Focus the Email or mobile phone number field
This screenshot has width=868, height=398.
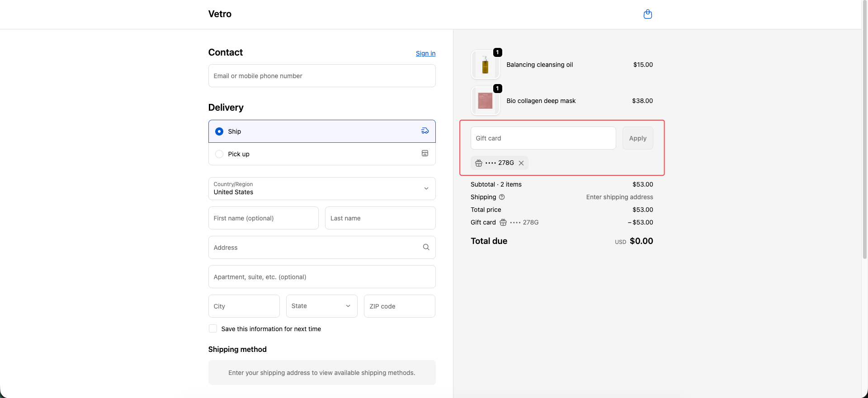pos(321,76)
